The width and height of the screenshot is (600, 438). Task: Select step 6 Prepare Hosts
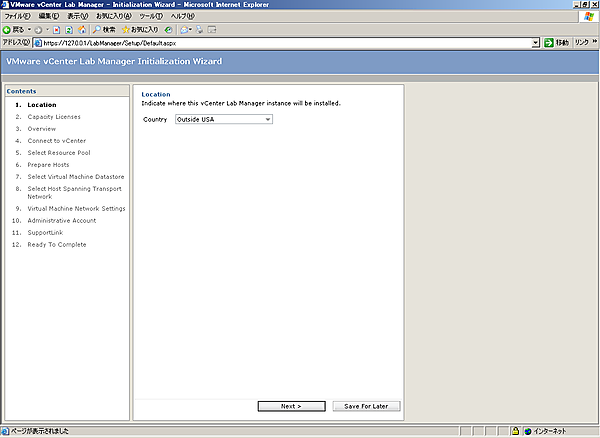48,165
